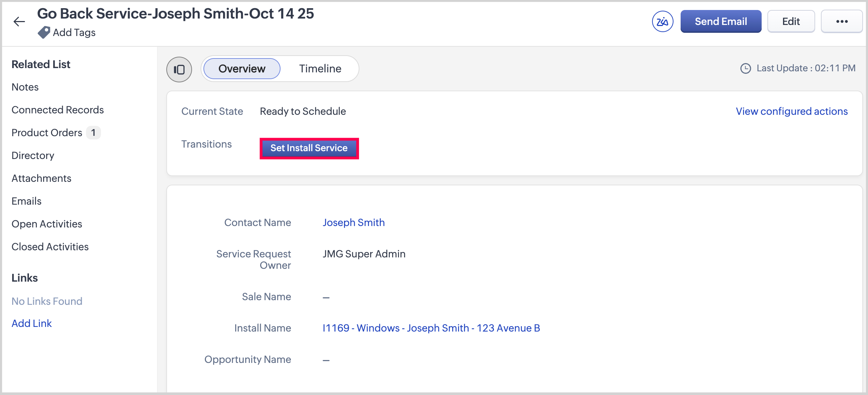This screenshot has height=395, width=868.
Task: Open the I1169 Windows install record link
Action: coord(431,328)
